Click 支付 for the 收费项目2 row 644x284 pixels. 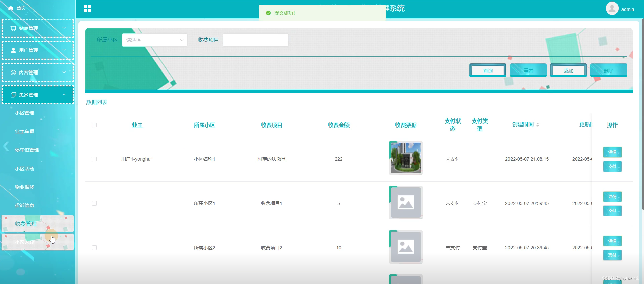click(612, 255)
